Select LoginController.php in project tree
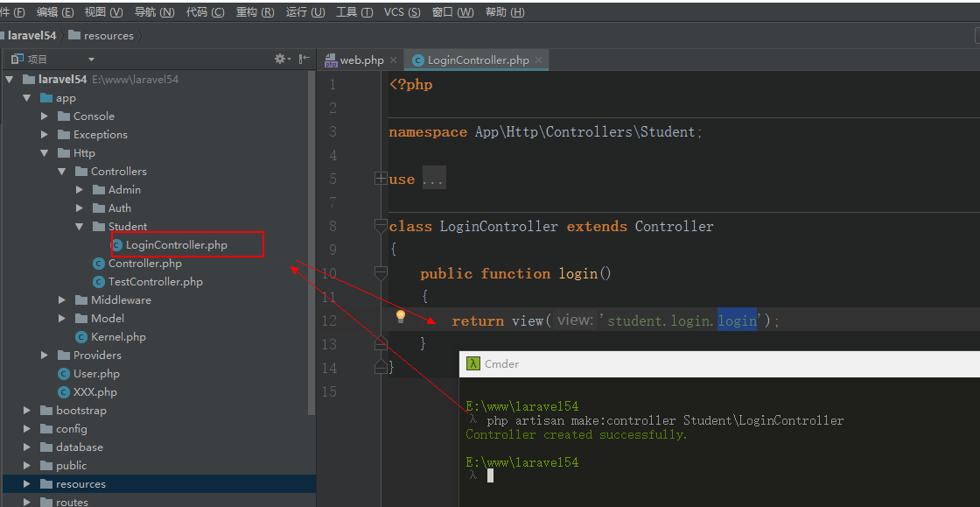This screenshot has height=507, width=980. 176,245
